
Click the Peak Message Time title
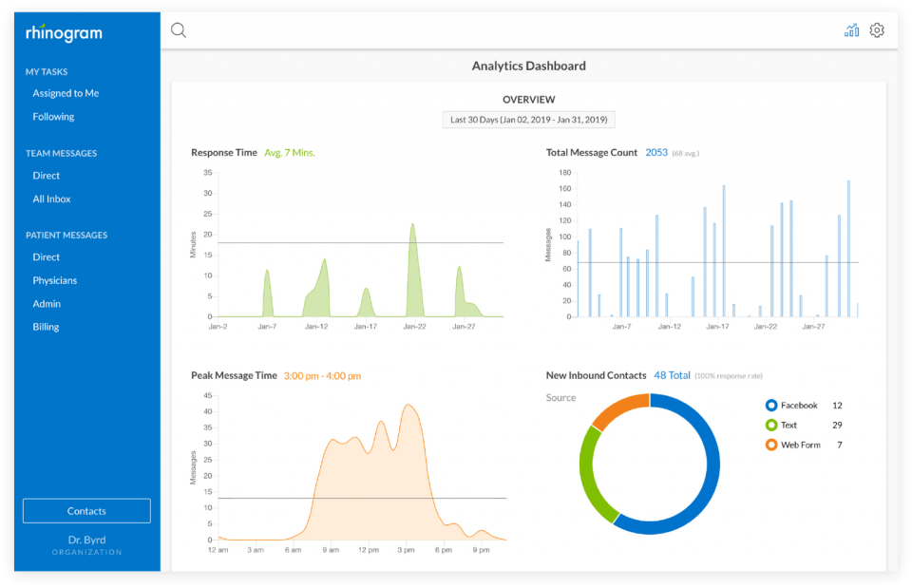coord(234,375)
